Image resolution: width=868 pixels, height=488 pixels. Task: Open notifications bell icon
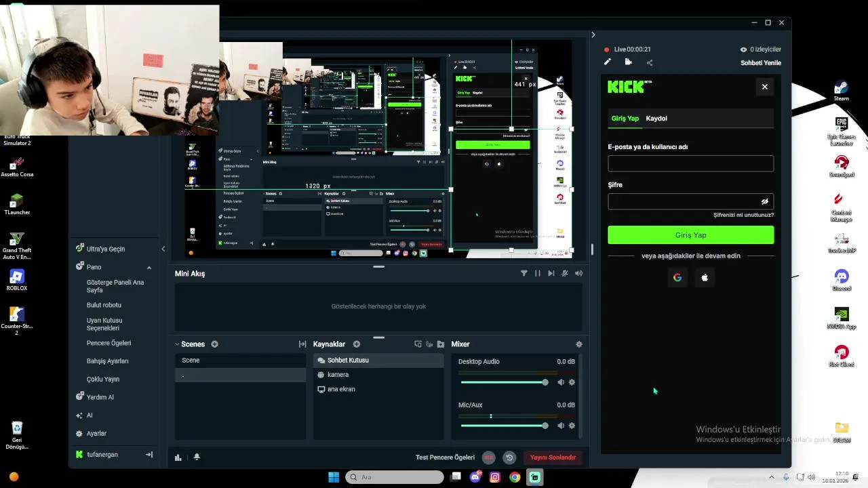197,457
